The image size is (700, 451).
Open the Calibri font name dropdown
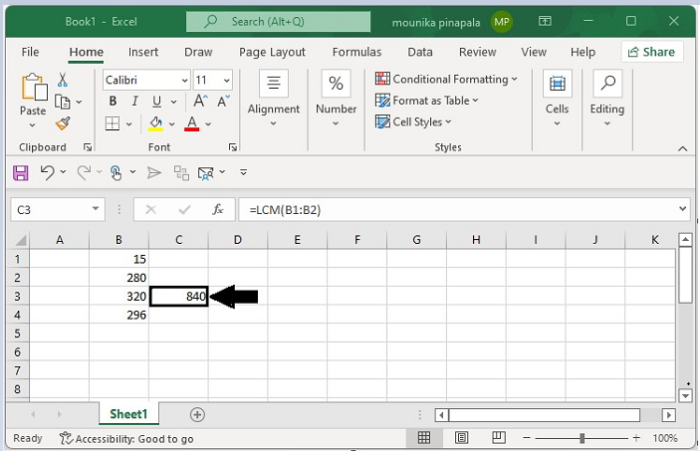point(184,80)
